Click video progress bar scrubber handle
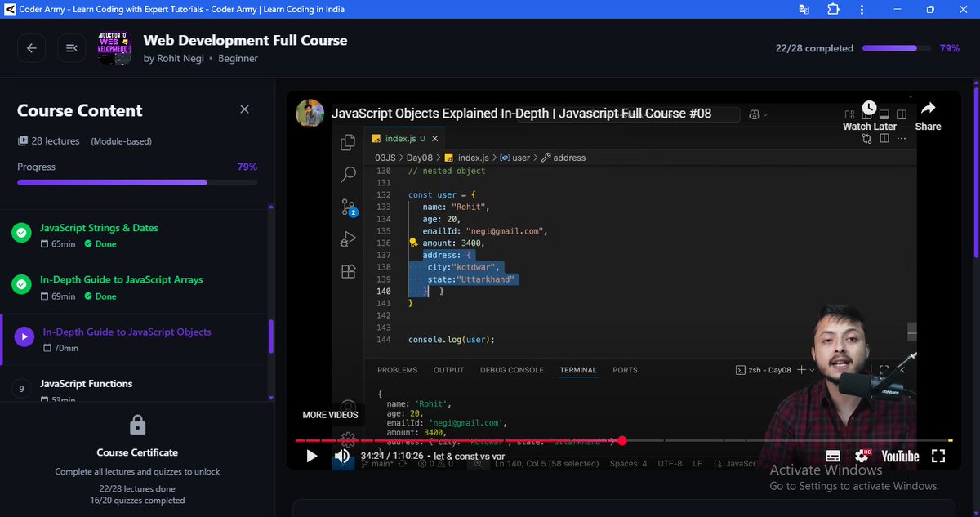 (622, 441)
